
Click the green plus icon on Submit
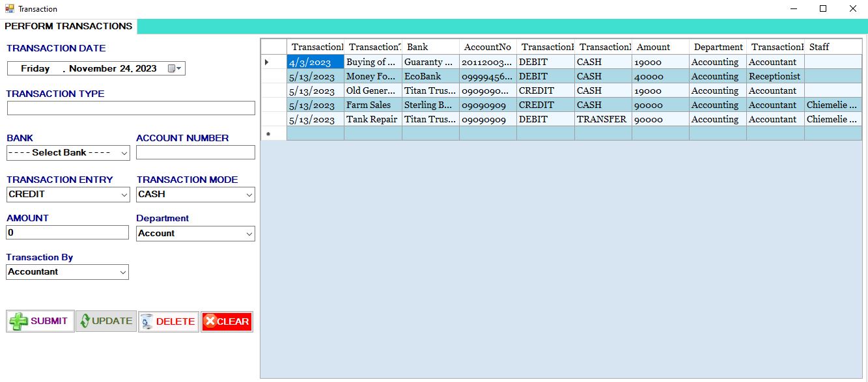pyautogui.click(x=20, y=321)
